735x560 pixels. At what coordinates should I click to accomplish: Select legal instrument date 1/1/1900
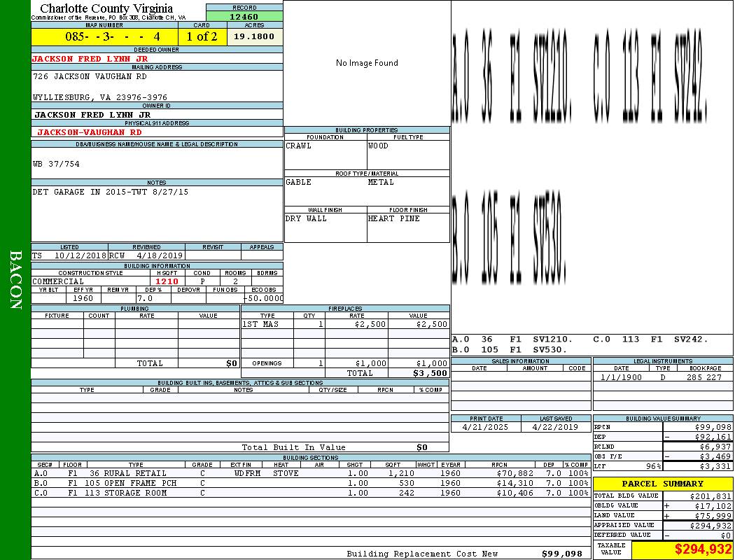[621, 377]
